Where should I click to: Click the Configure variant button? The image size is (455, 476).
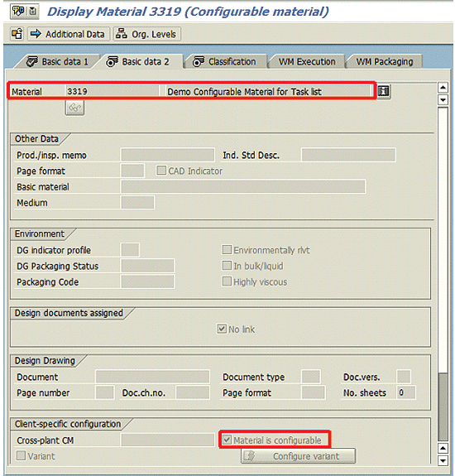(x=299, y=455)
